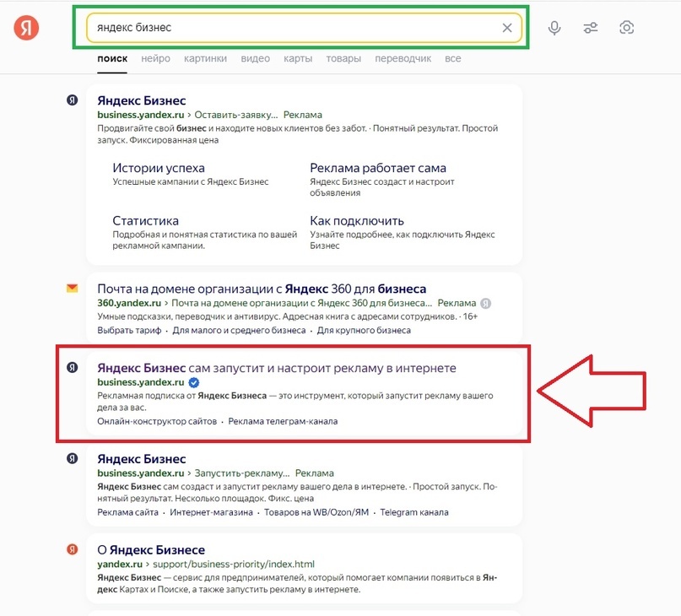Open 'Выбрать тариф' quick link
The image size is (681, 616).
[129, 330]
